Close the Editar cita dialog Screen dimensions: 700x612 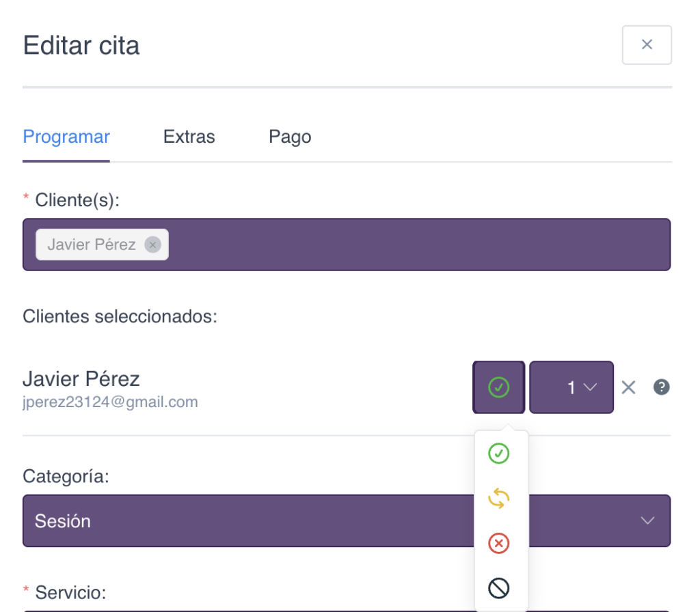pyautogui.click(x=647, y=45)
